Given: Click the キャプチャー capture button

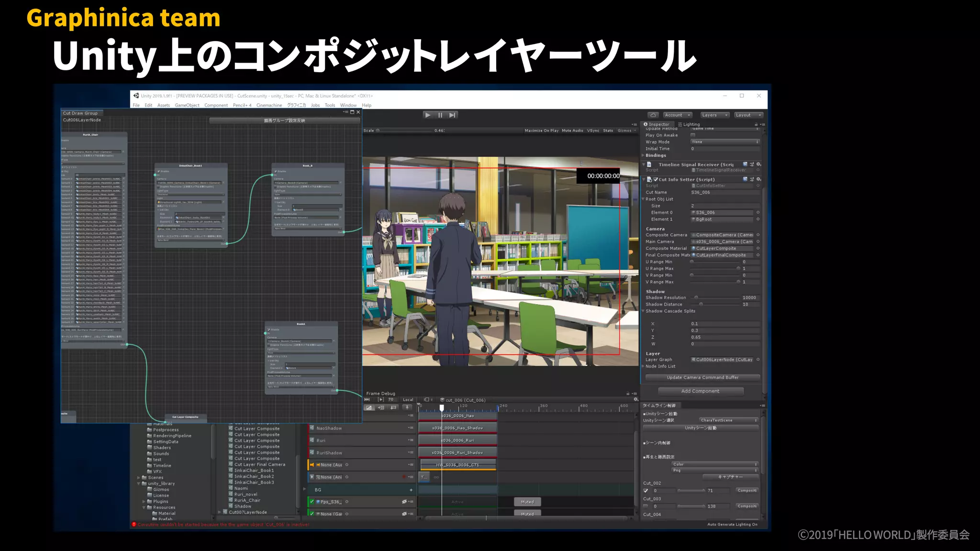Looking at the screenshot, I should click(x=731, y=477).
